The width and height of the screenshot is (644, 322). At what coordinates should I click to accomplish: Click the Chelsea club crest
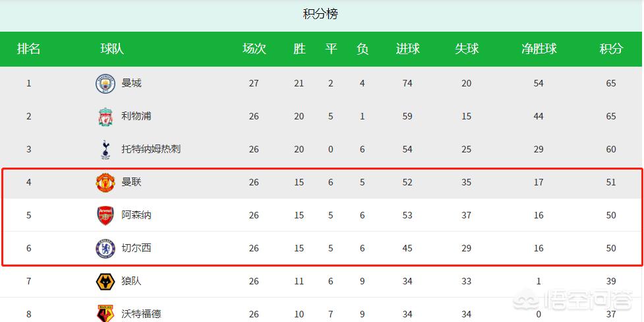pos(105,248)
